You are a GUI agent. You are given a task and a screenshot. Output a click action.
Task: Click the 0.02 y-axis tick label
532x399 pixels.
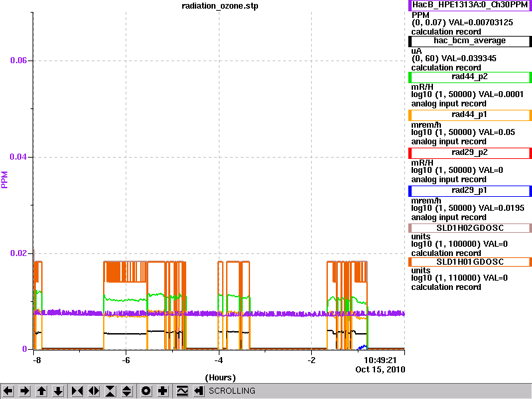(x=19, y=253)
